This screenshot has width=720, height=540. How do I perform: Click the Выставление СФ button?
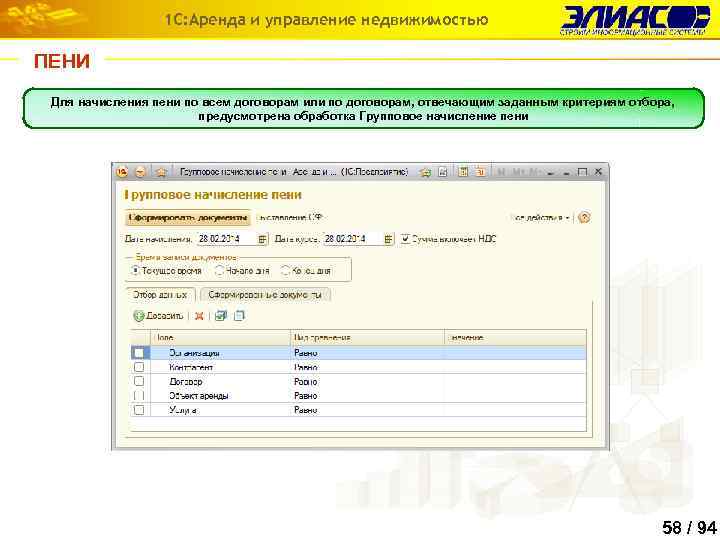(291, 218)
